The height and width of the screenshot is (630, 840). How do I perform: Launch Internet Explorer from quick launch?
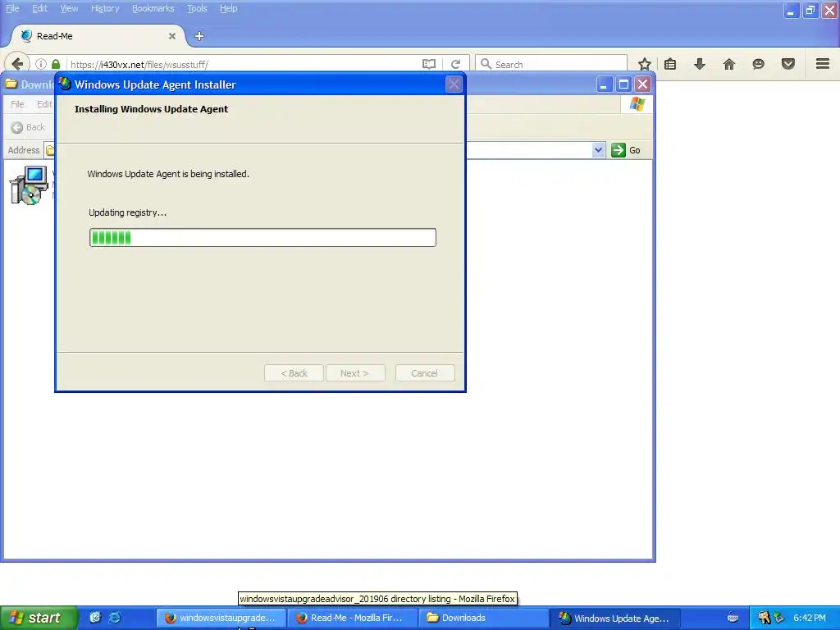115,618
